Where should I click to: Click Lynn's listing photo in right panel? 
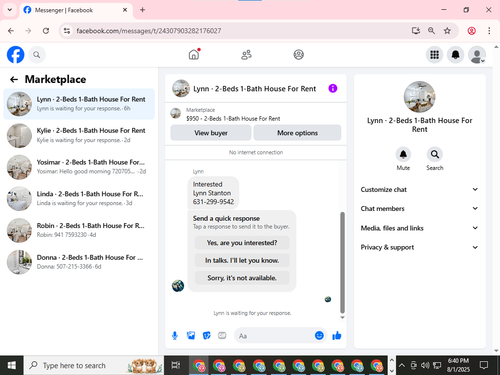[419, 97]
